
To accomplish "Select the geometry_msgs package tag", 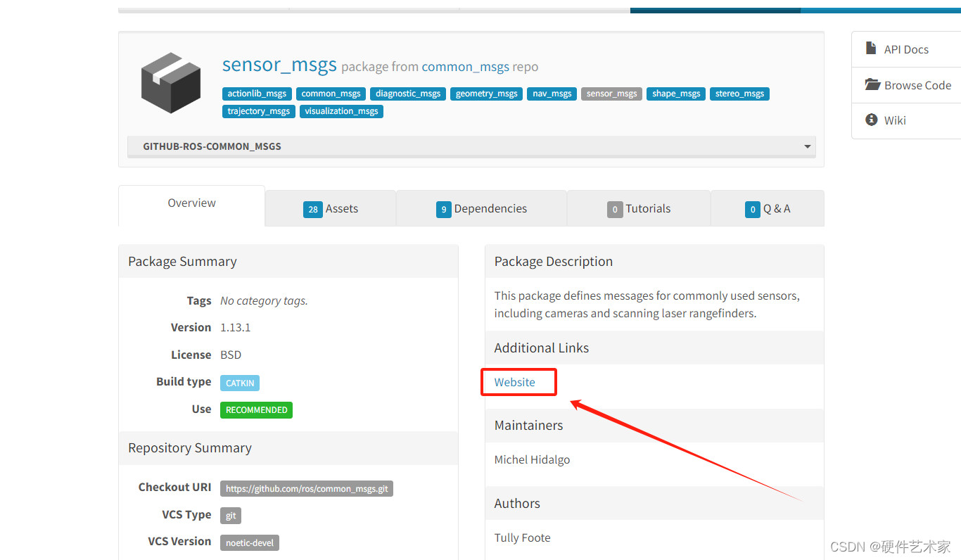I will 486,94.
